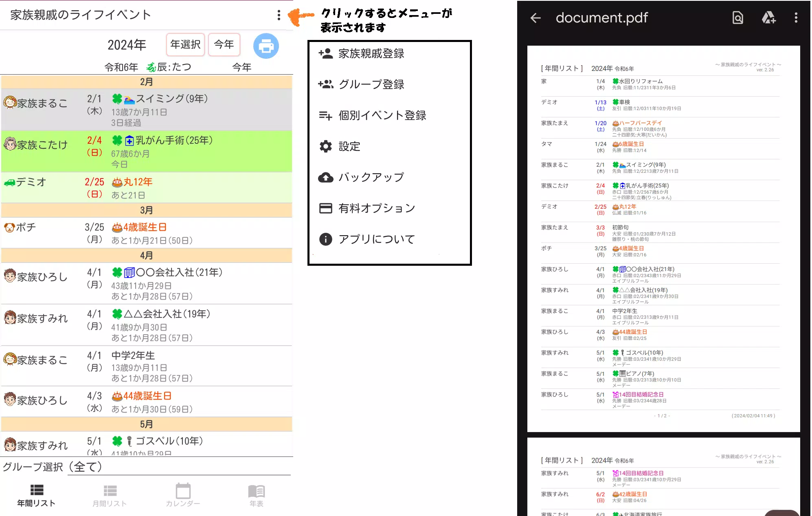Open the 44歳誕生日 event row
Screen dimensions: 812x516
tap(147, 401)
